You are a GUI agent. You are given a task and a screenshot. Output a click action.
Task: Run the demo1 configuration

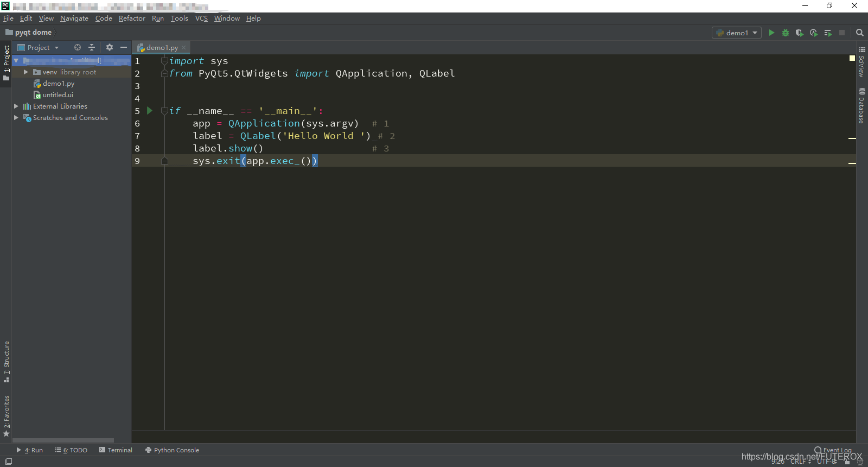[771, 33]
